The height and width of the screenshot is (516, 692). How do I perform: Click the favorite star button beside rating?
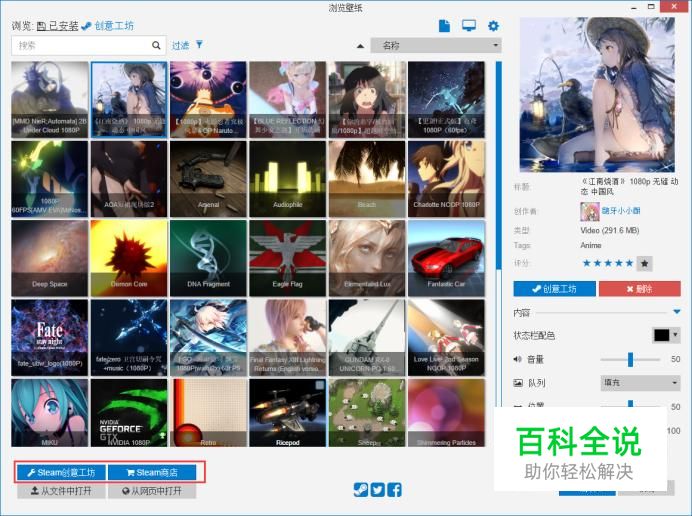point(645,264)
